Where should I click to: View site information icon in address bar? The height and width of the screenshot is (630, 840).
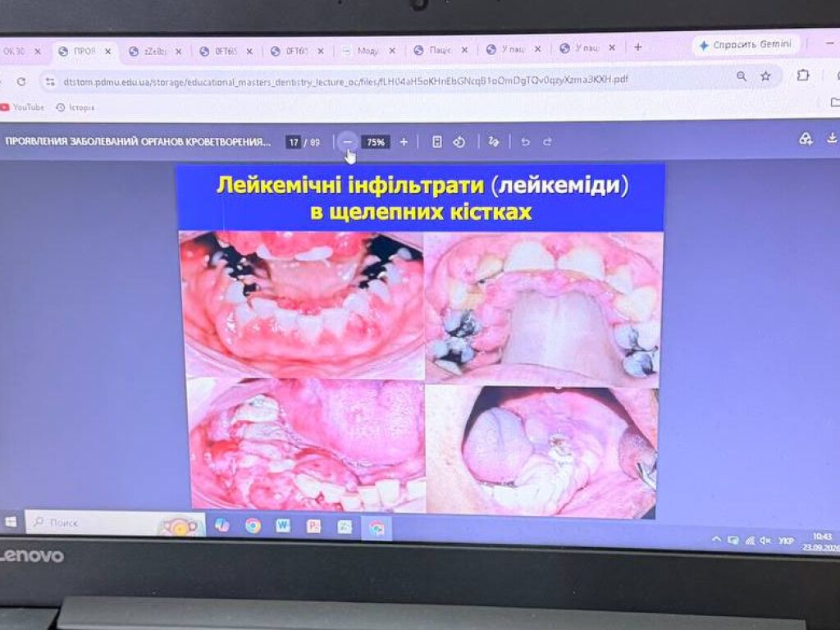50,81
